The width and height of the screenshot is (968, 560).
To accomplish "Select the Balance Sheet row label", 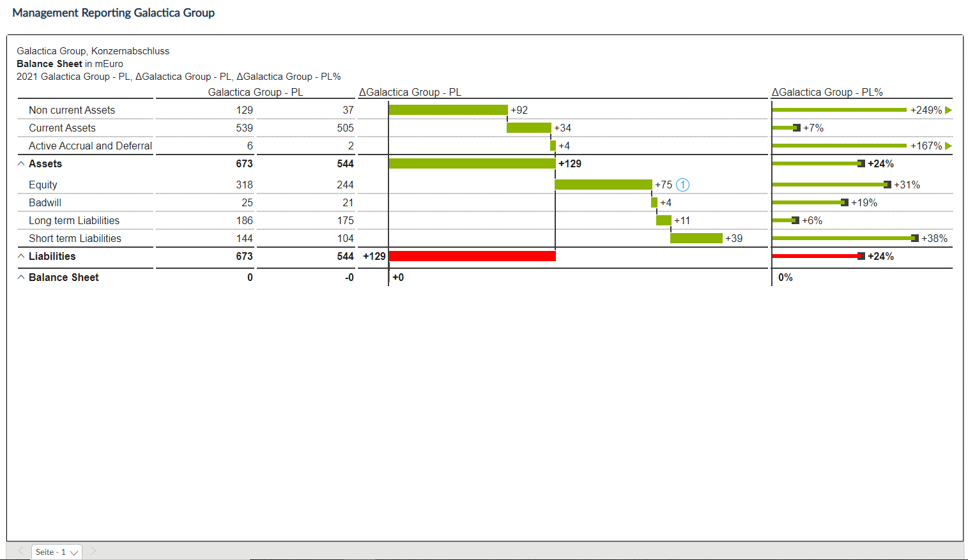I will [x=63, y=277].
